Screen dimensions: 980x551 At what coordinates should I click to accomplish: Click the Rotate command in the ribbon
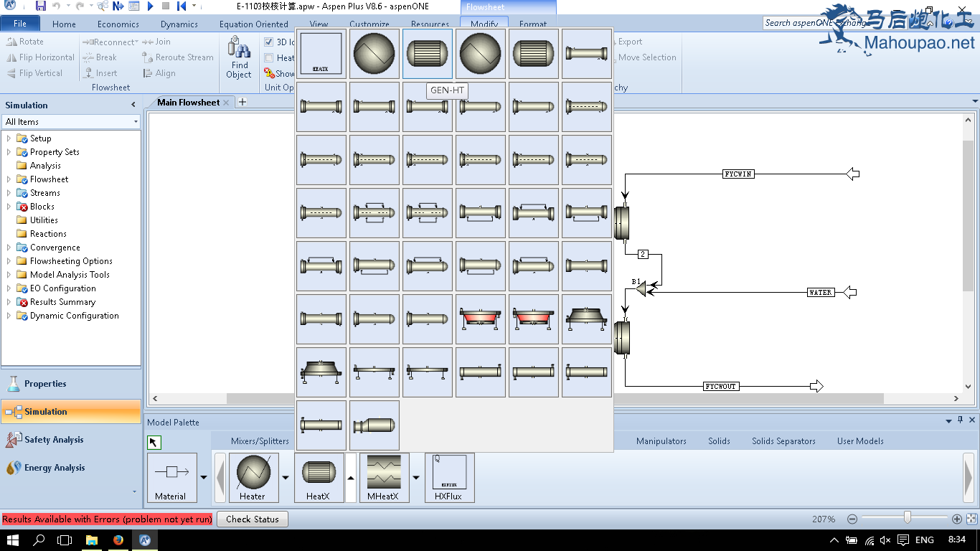tap(25, 42)
